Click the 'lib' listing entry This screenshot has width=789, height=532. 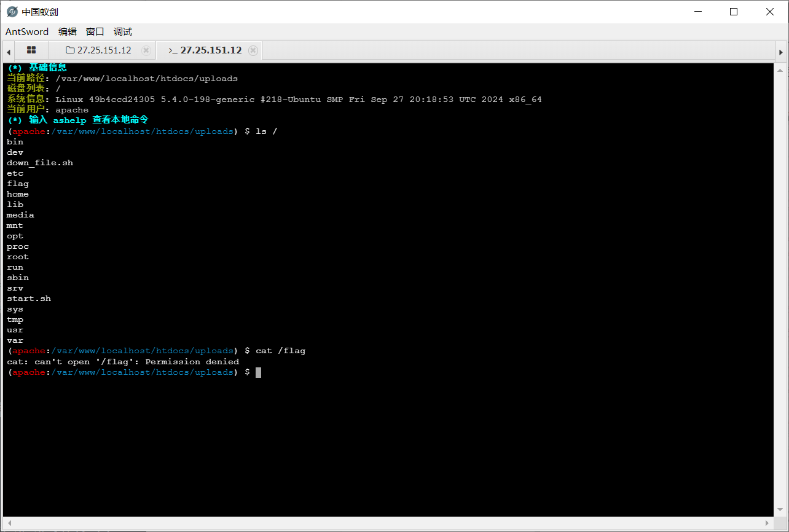[15, 205]
